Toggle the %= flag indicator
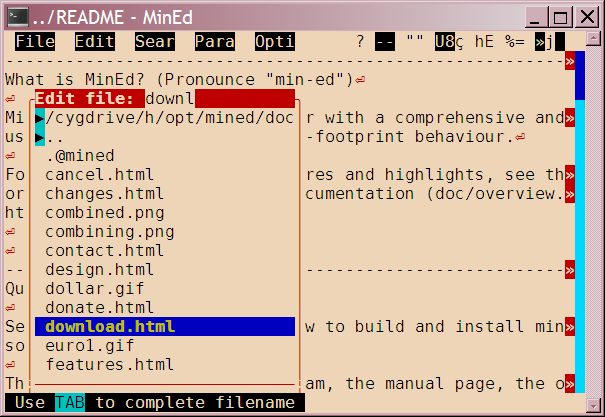Screen dimensions: 605x417 [514, 41]
